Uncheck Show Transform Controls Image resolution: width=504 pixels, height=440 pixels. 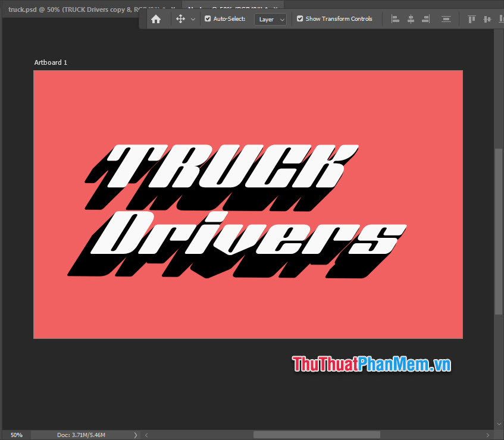point(299,18)
